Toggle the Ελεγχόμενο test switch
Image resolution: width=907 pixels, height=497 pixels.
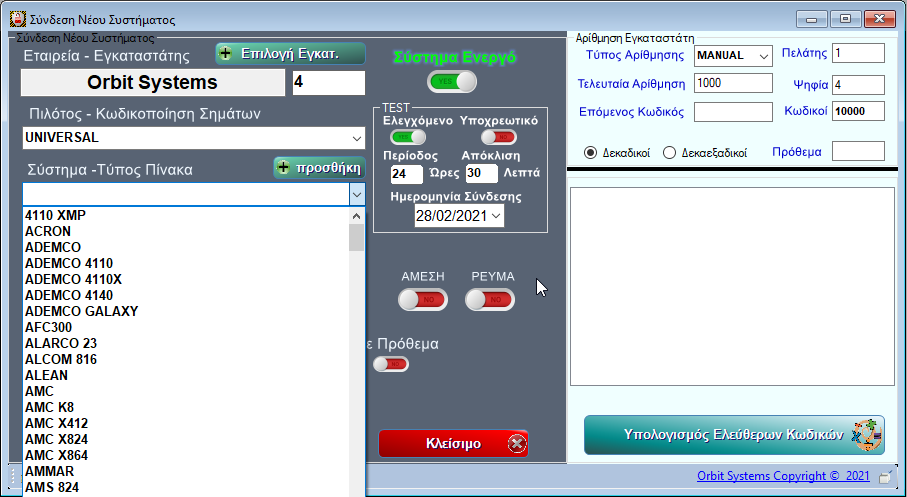tap(407, 137)
